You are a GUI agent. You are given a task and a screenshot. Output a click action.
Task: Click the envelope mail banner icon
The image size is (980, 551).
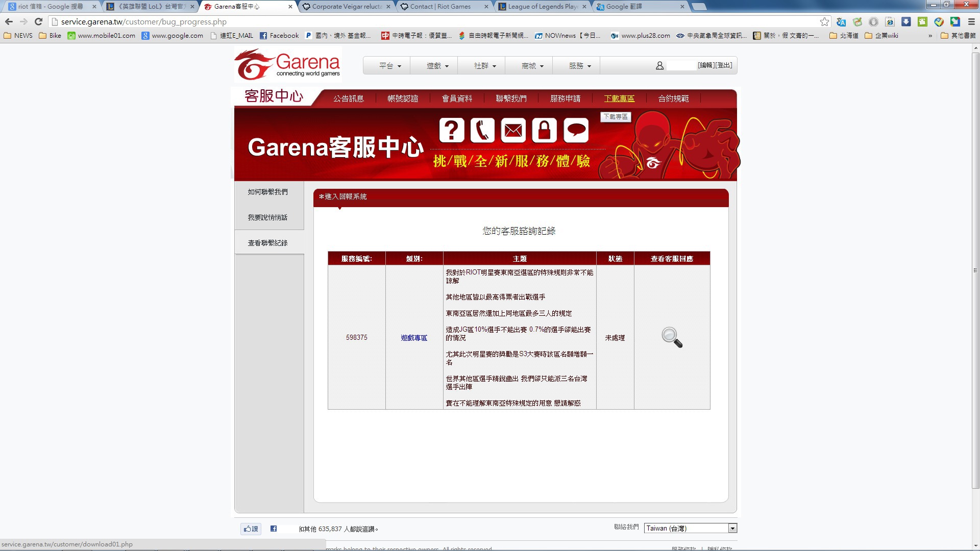tap(513, 130)
